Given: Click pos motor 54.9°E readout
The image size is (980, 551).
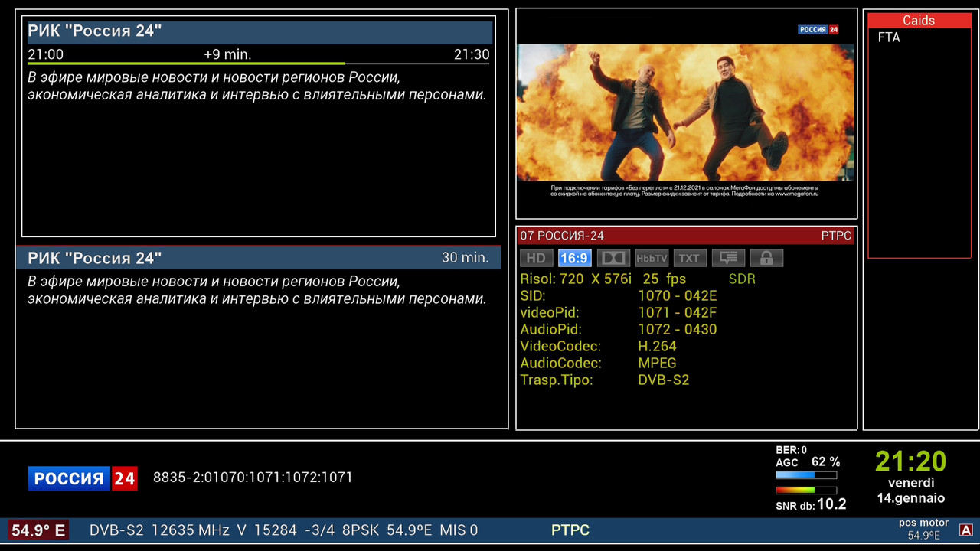Looking at the screenshot, I should pyautogui.click(x=923, y=530).
